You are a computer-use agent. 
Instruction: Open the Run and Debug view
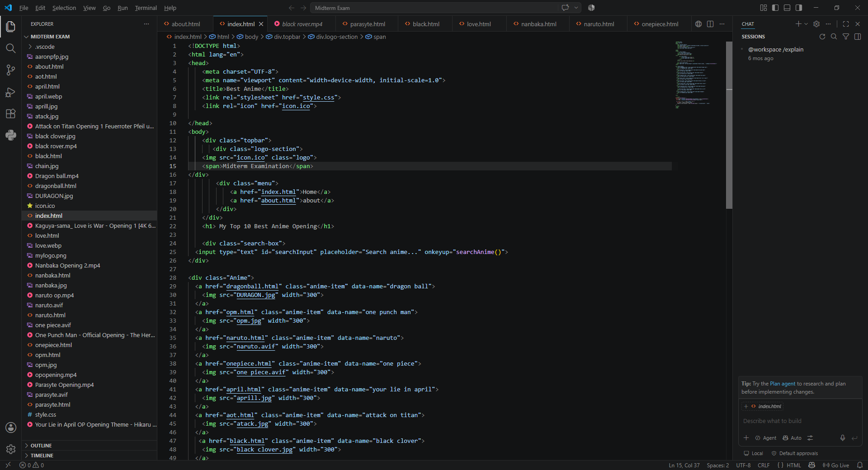(11, 92)
